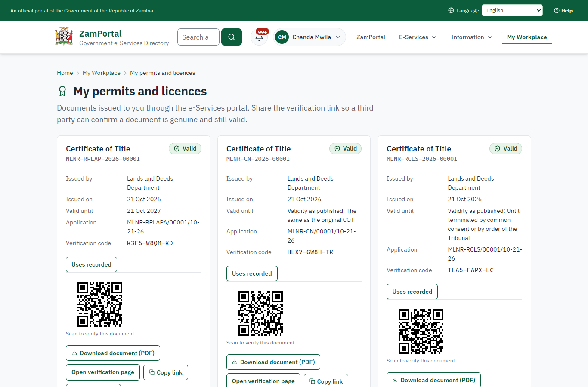Click the globe Language icon
Viewport: 588px width, 387px height.
[451, 10]
